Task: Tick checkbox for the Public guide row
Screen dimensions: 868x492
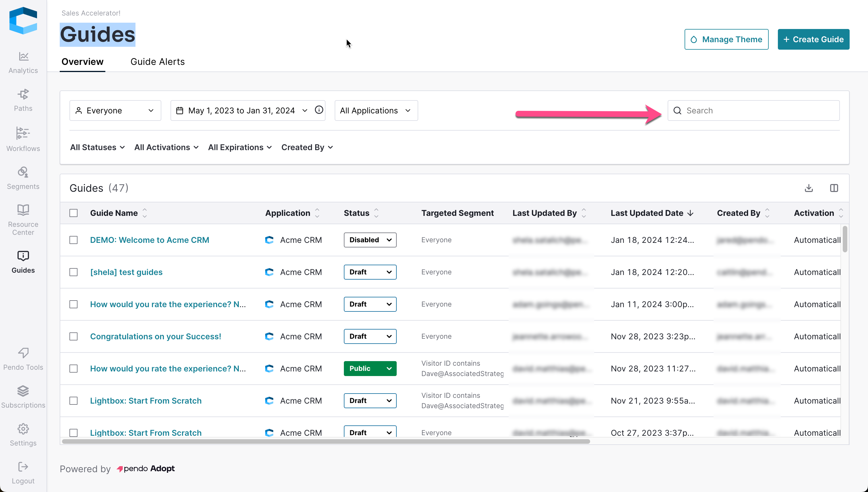Action: (73, 368)
